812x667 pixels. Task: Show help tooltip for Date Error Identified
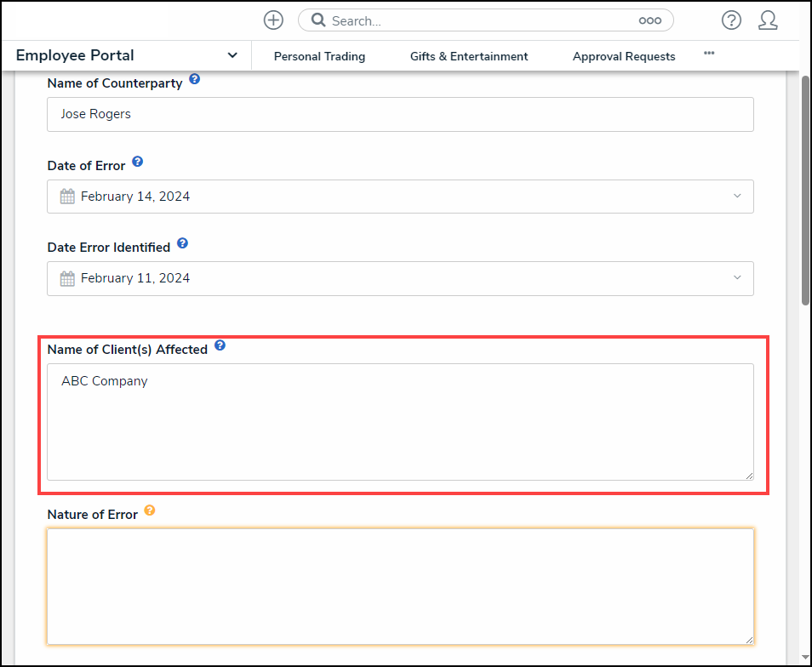(182, 243)
